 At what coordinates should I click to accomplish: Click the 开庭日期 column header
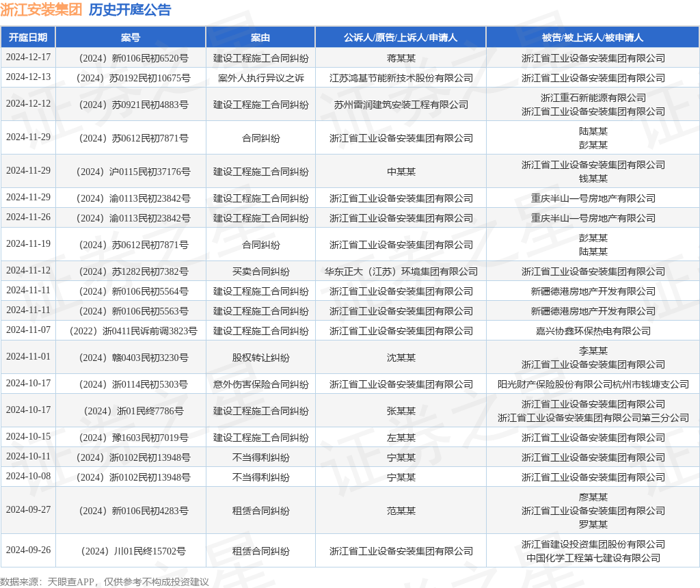click(x=28, y=38)
